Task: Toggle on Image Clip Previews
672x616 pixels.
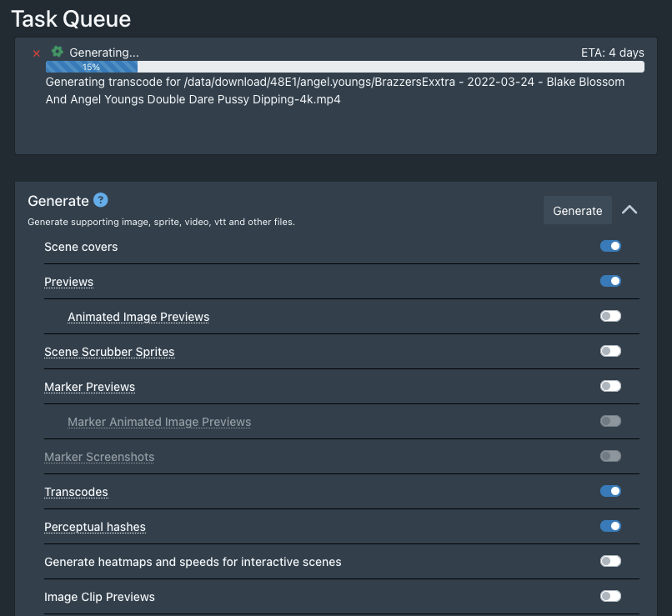Action: (x=610, y=596)
